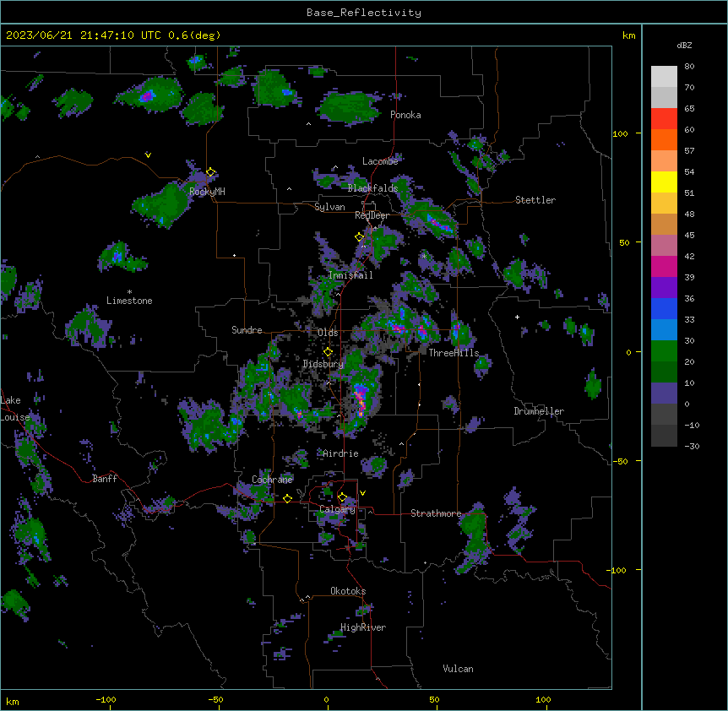
Task: Select the Drumheller label
Action: point(539,411)
